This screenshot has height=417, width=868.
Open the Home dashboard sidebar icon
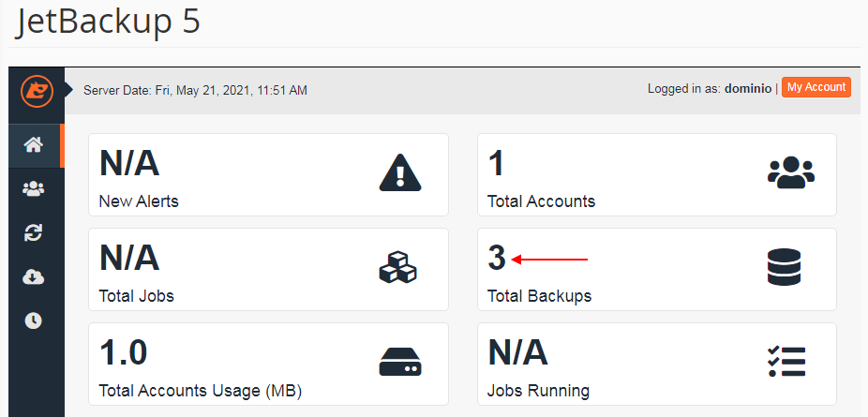pos(33,146)
